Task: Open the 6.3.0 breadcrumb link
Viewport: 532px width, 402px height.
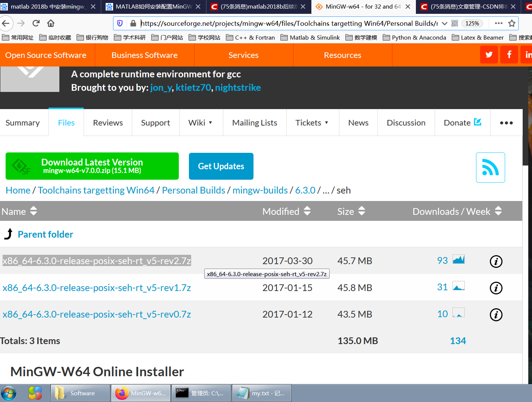Action: tap(305, 190)
